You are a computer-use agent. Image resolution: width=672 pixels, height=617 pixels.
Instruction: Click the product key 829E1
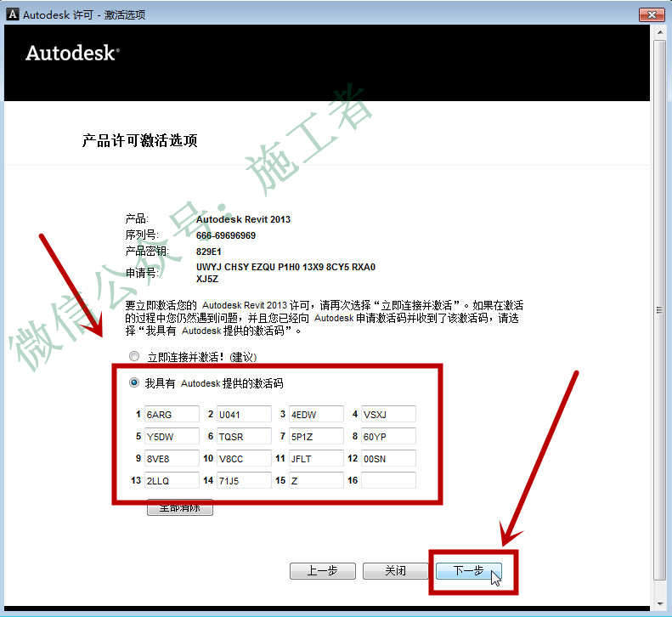click(x=209, y=252)
